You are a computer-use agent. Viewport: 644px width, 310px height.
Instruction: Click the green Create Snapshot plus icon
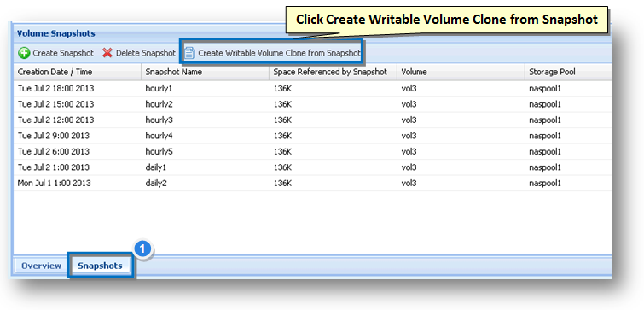tap(24, 53)
